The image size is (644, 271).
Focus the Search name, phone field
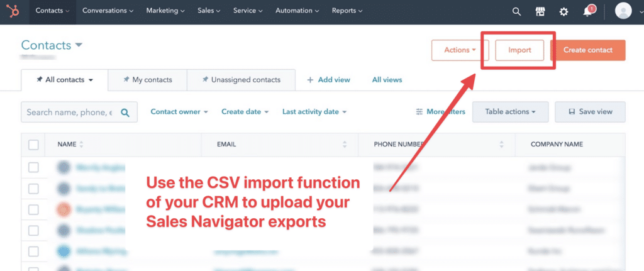tap(79, 112)
